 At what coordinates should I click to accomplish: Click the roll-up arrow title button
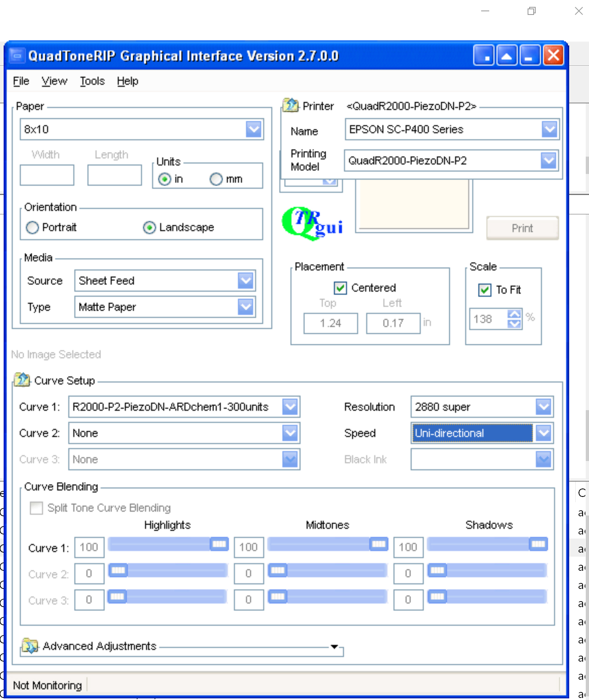[x=507, y=56]
